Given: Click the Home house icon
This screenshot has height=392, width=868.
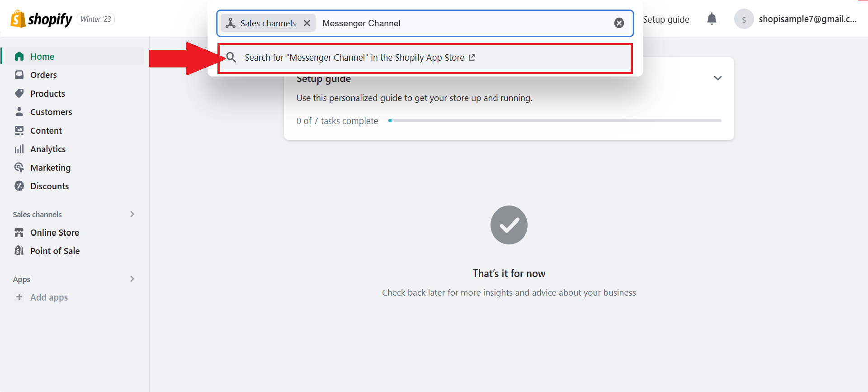Looking at the screenshot, I should pyautogui.click(x=19, y=56).
